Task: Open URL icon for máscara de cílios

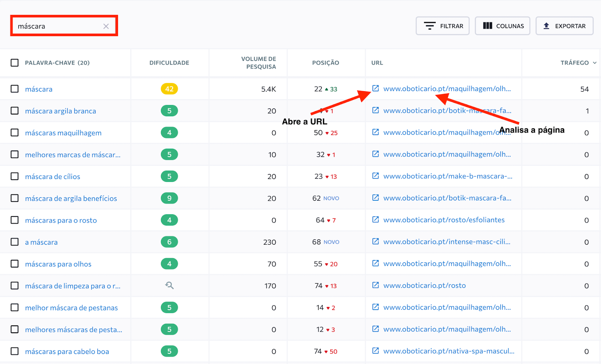Action: coord(375,176)
